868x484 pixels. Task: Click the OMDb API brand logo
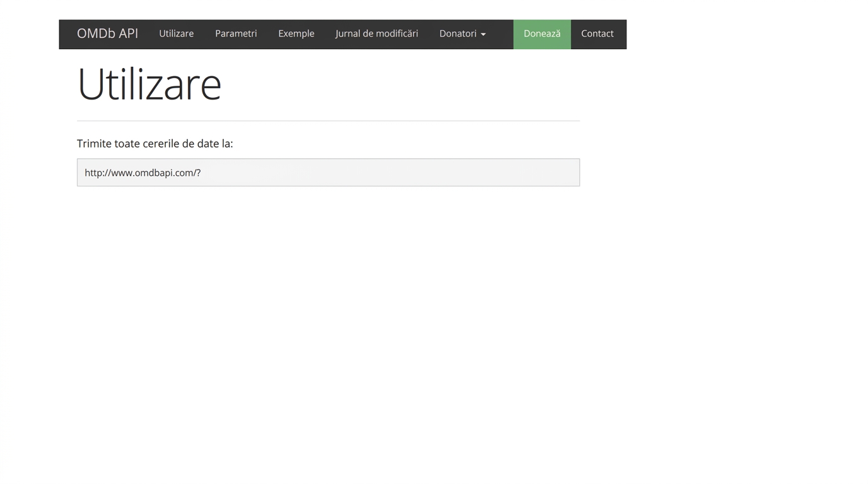[x=107, y=34]
